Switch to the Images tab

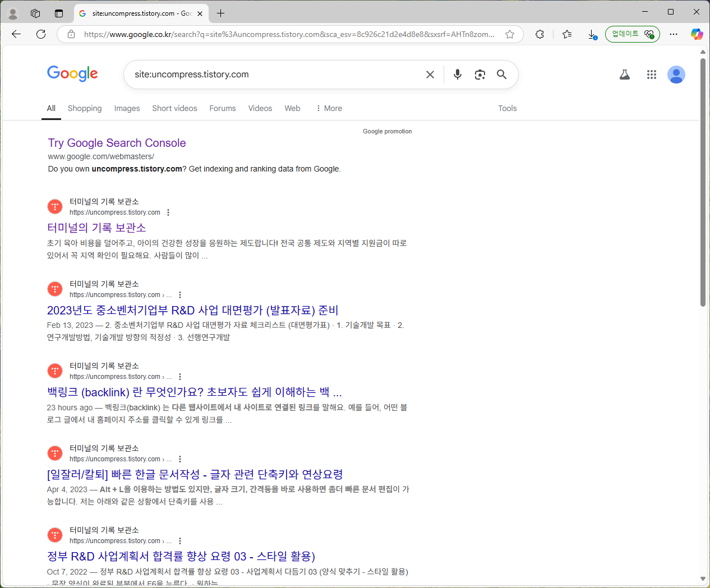click(127, 108)
